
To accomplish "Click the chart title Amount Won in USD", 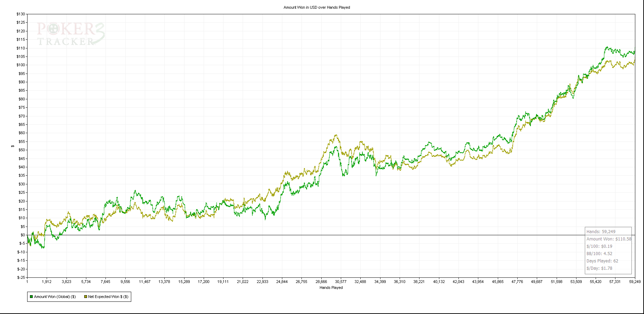I will [316, 7].
